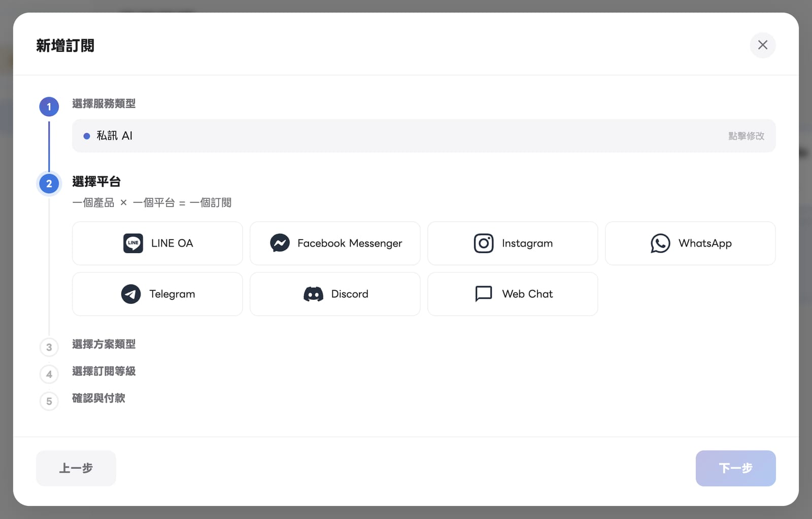Click the WhatsApp text label

[x=705, y=244]
